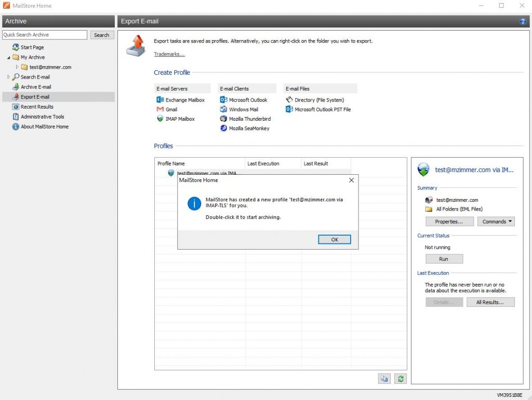Collapse the My Archive tree node
Viewport: 532px width, 400px height.
(9, 57)
